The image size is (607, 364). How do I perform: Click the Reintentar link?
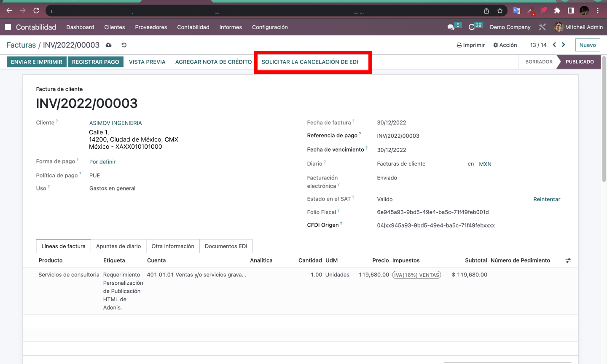[547, 199]
